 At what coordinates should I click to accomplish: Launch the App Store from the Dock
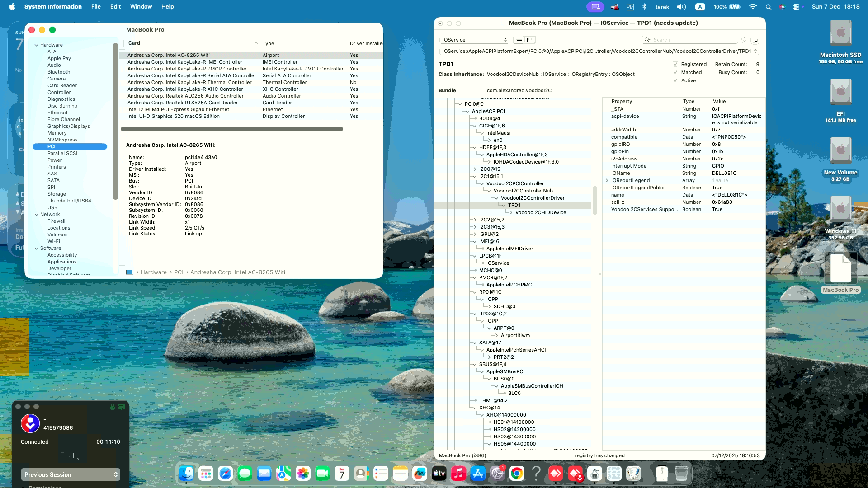pyautogui.click(x=478, y=474)
